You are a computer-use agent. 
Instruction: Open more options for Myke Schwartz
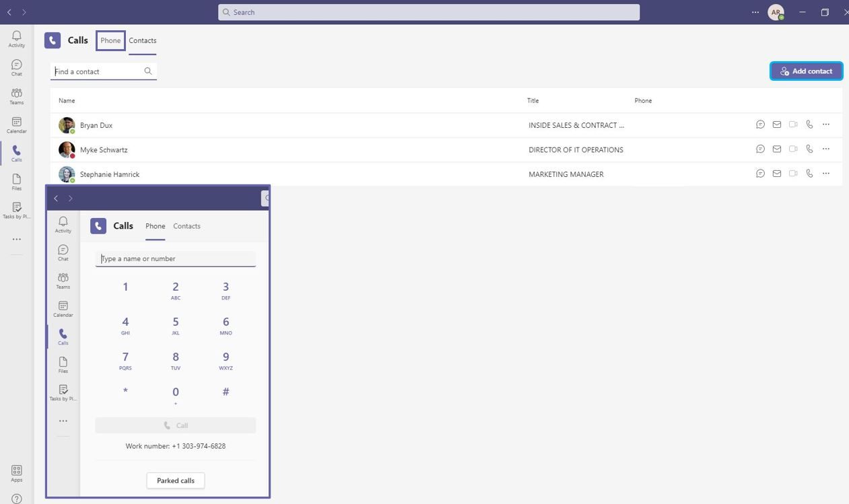[x=826, y=149]
